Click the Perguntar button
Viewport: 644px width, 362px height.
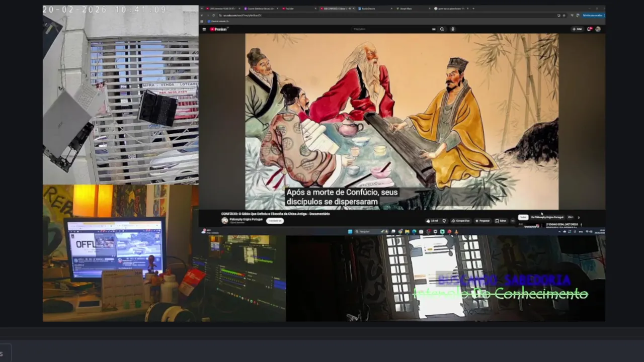coord(482,221)
